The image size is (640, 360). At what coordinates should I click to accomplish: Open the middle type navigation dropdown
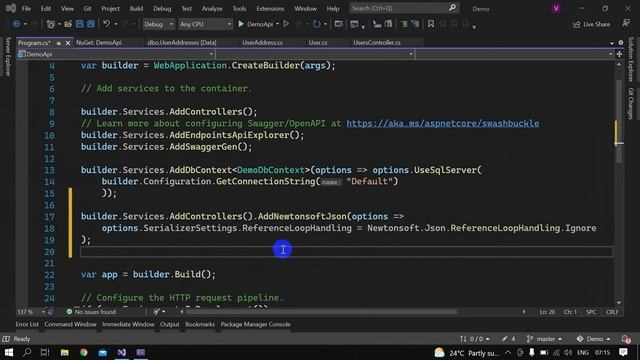tap(315, 54)
